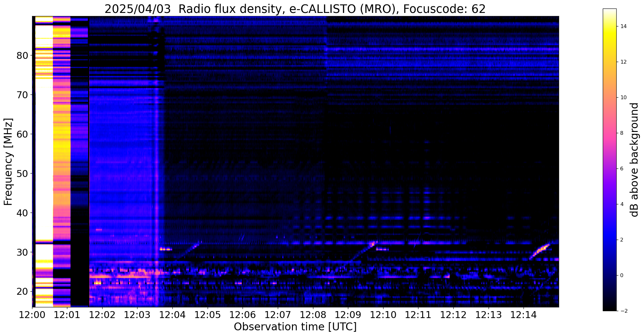
Task: Click the colorbar tick label 10
Action: [623, 98]
